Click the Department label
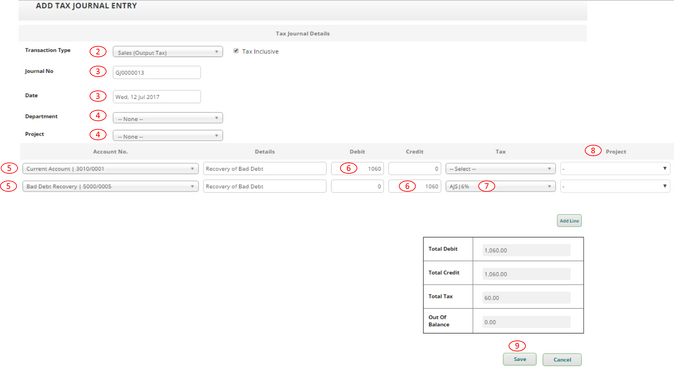Viewport: 674px width, 368px height. [41, 117]
